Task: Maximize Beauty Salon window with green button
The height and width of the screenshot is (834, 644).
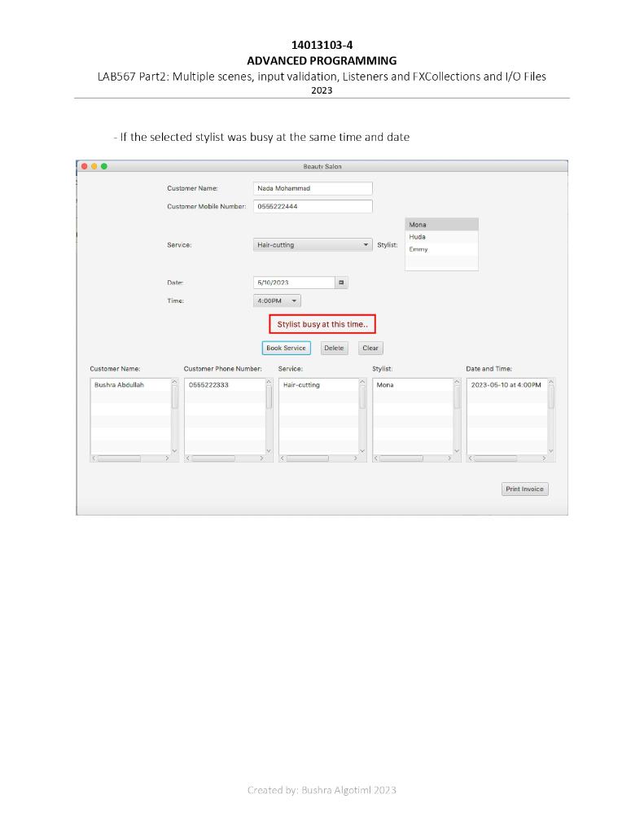Action: coord(104,166)
